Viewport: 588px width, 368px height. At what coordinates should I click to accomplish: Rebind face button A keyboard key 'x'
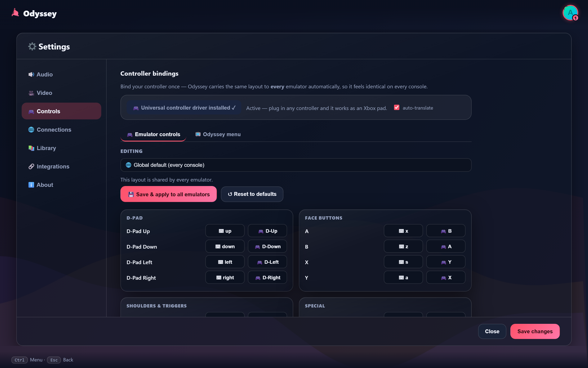point(403,231)
